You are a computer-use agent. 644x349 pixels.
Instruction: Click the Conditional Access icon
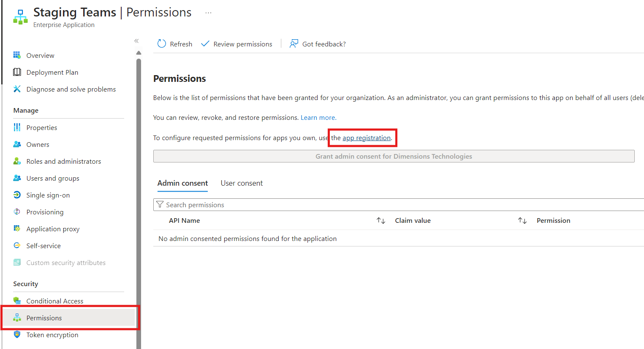[x=17, y=301]
